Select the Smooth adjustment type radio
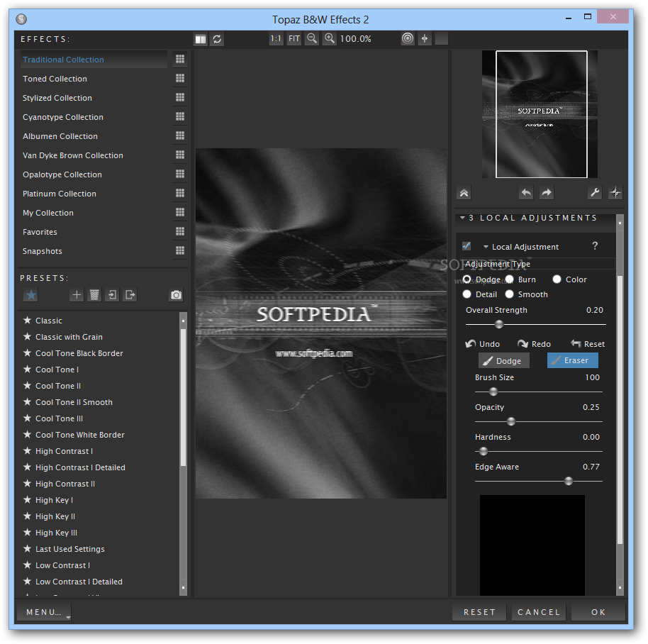 (x=509, y=294)
